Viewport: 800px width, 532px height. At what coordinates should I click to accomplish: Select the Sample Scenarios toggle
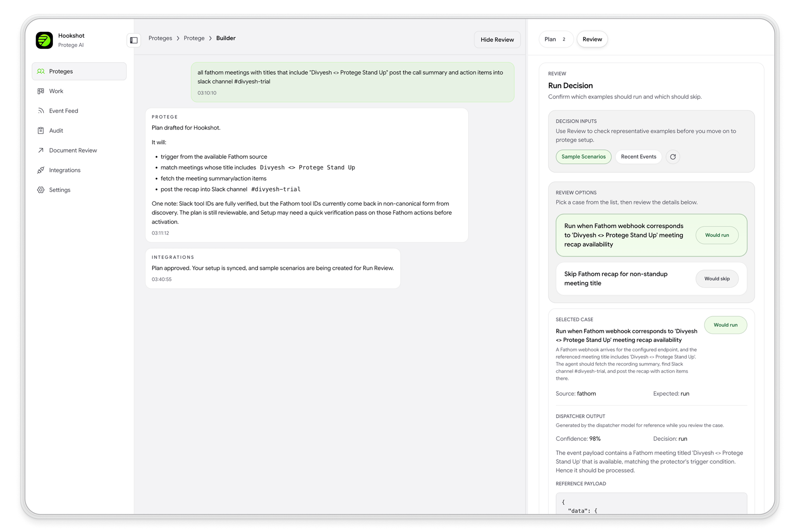click(x=583, y=157)
